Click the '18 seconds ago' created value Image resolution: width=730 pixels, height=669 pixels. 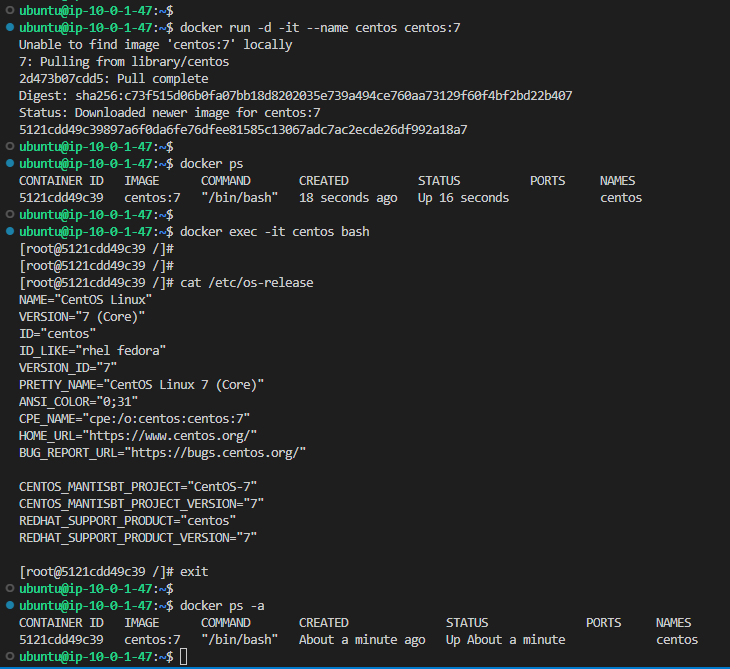348,198
